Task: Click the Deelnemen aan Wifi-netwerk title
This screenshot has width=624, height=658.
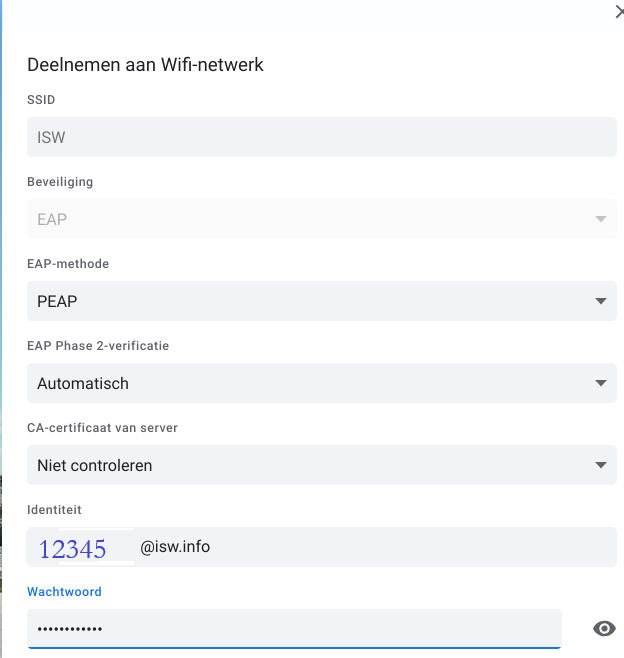Action: 145,65
